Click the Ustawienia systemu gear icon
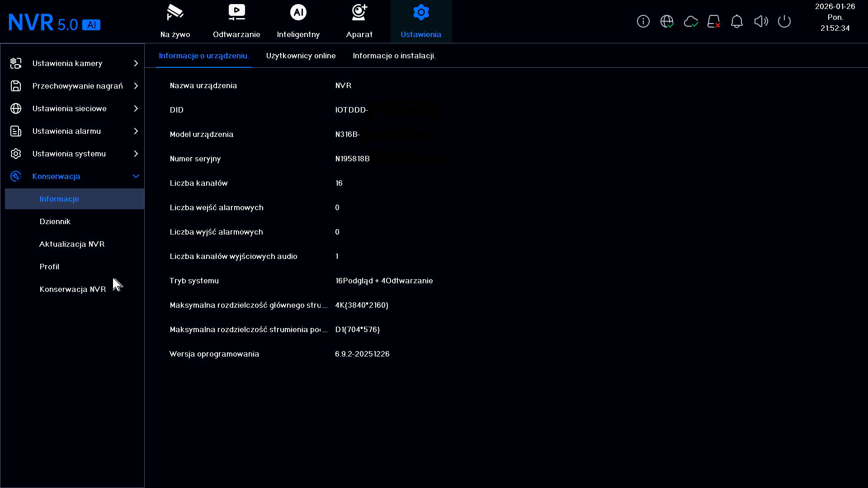 [x=16, y=154]
